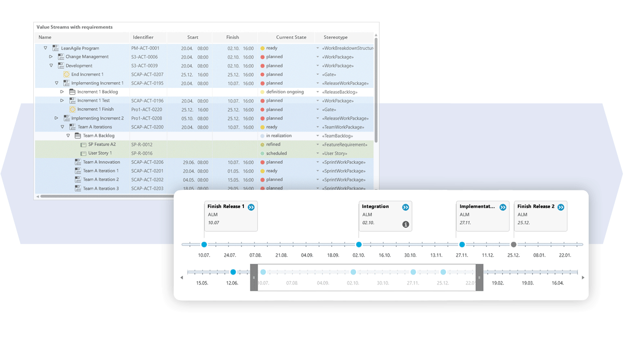Image resolution: width=624 pixels, height=364 pixels.
Task: Sort by the Identifier column header
Action: 143,37
